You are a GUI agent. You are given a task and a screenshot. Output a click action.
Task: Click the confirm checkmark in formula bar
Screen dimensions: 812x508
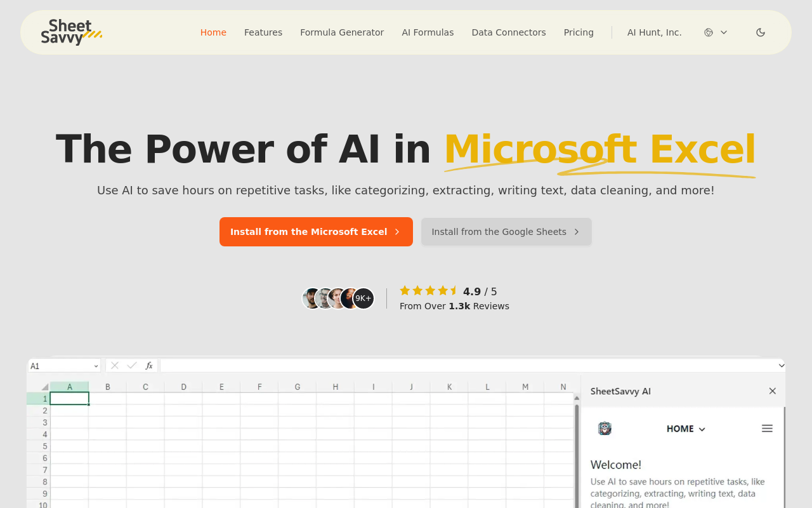(132, 365)
